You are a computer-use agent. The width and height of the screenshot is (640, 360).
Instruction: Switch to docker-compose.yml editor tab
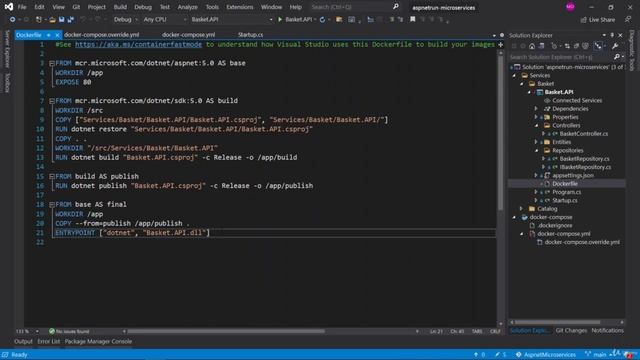pos(189,35)
